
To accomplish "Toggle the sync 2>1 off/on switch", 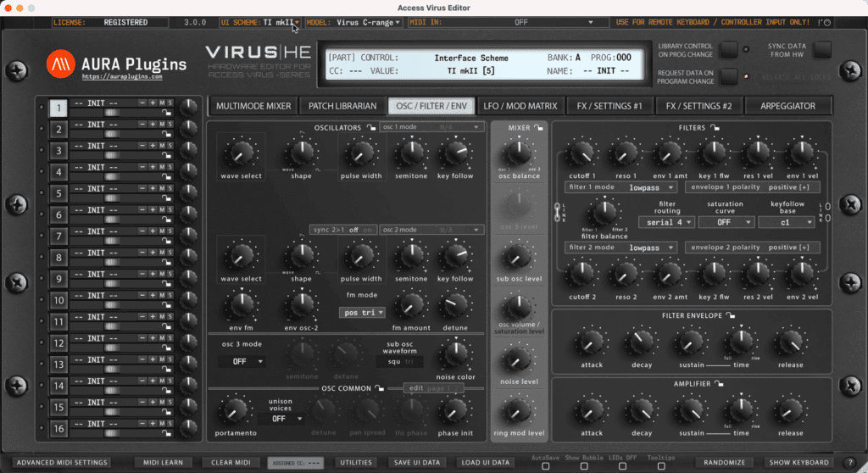I will click(343, 230).
